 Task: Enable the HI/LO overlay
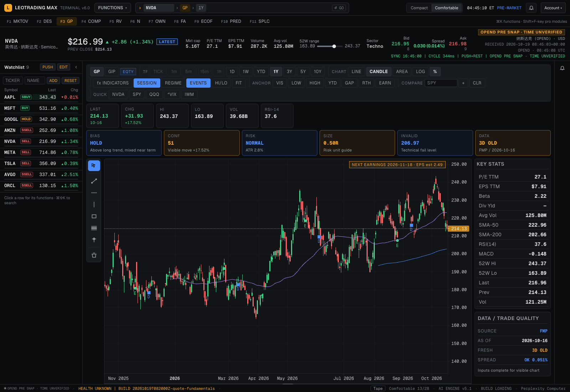click(221, 83)
